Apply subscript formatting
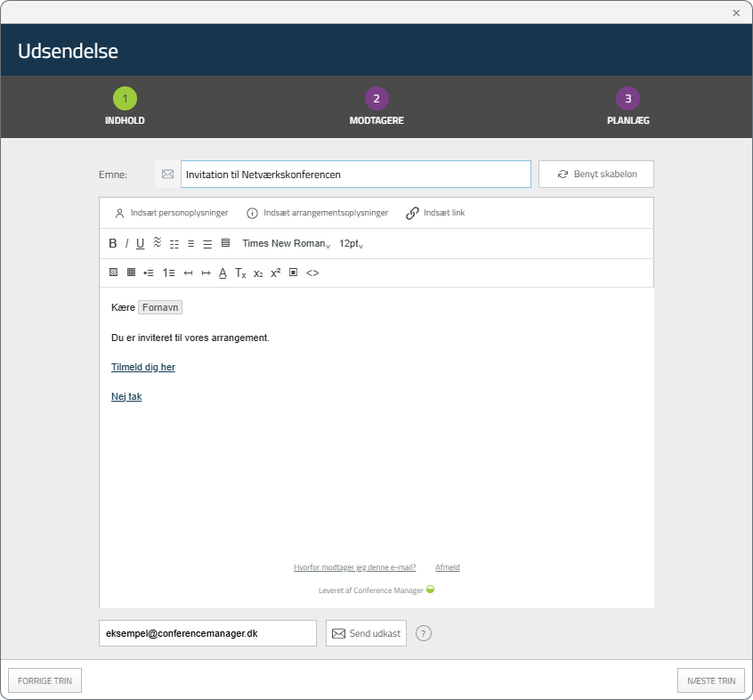This screenshot has height=700, width=753. (x=258, y=273)
